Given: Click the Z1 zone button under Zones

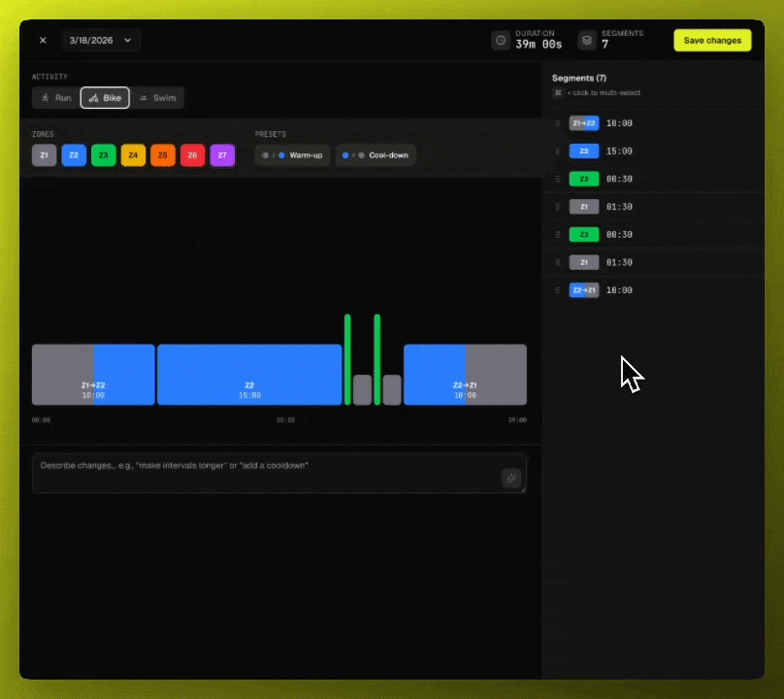Looking at the screenshot, I should (x=44, y=154).
